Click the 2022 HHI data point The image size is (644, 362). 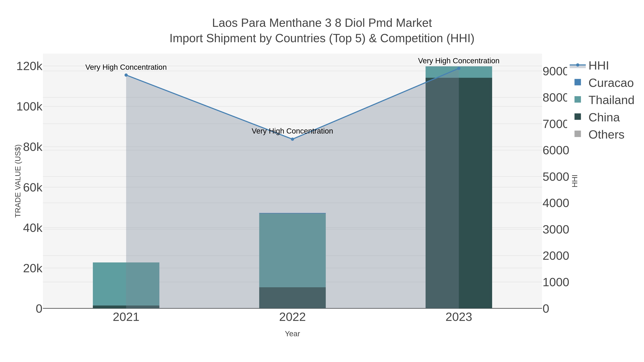pos(292,139)
